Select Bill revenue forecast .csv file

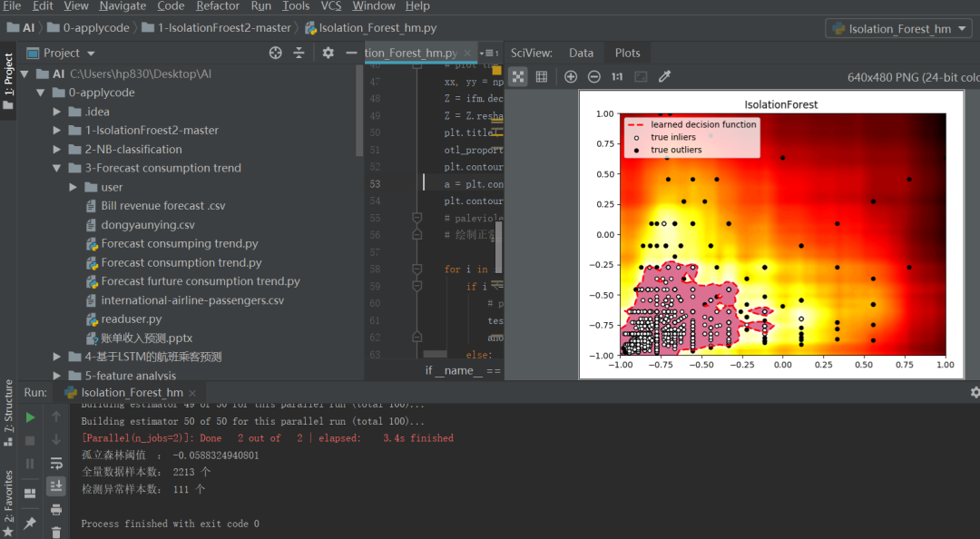pos(163,206)
